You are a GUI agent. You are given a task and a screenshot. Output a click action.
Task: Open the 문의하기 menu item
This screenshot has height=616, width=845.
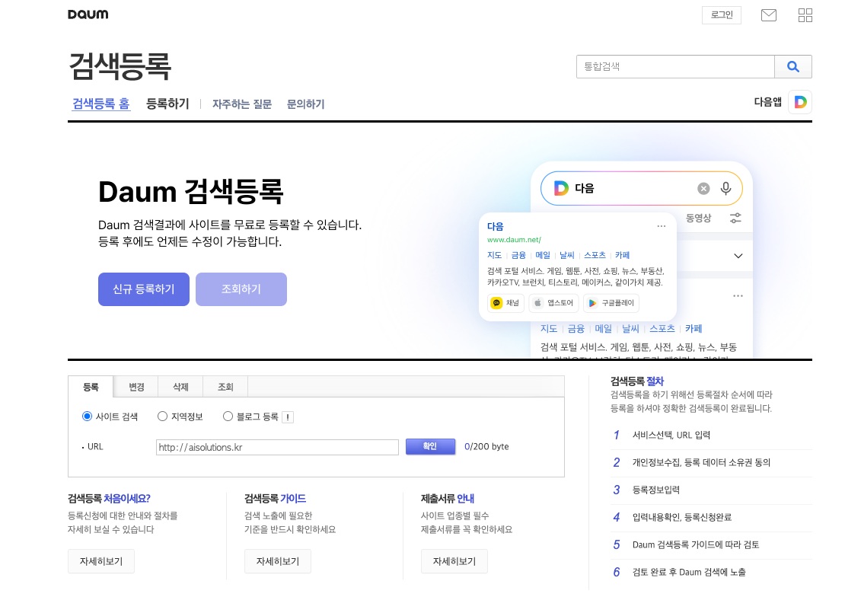[x=305, y=104]
